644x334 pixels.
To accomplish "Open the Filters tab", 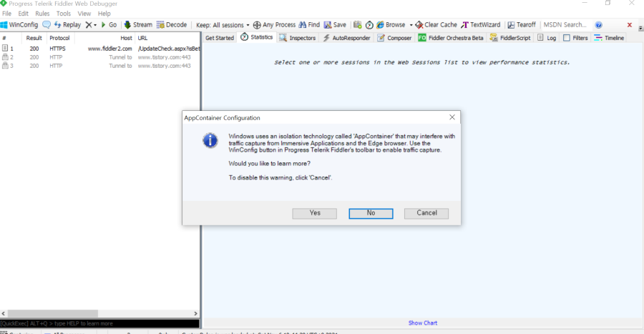I will coord(575,38).
